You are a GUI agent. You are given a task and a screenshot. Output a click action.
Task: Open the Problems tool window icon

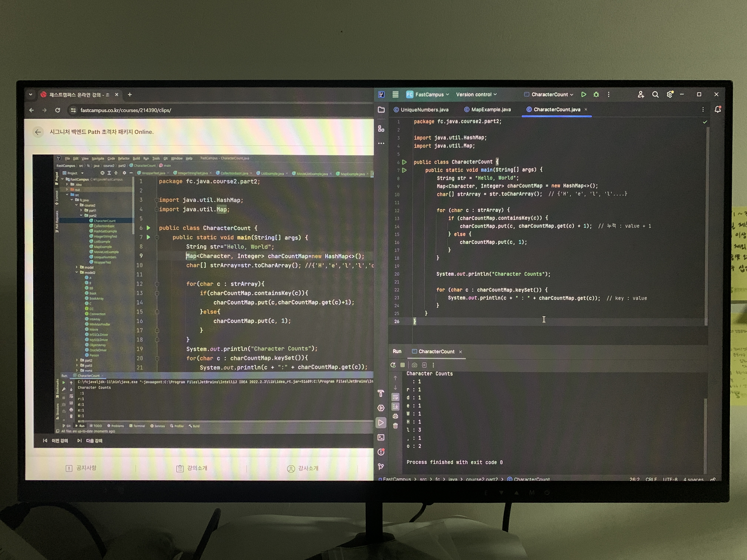[381, 452]
